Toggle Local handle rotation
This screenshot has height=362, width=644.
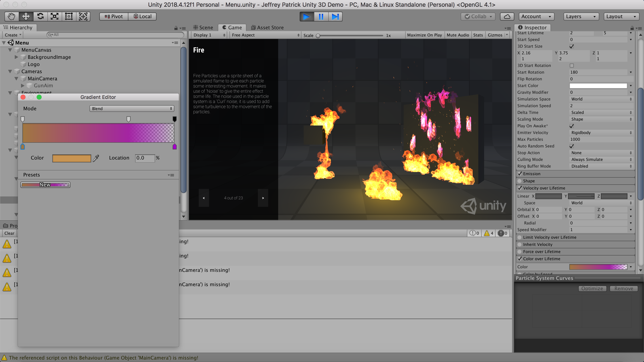(142, 17)
